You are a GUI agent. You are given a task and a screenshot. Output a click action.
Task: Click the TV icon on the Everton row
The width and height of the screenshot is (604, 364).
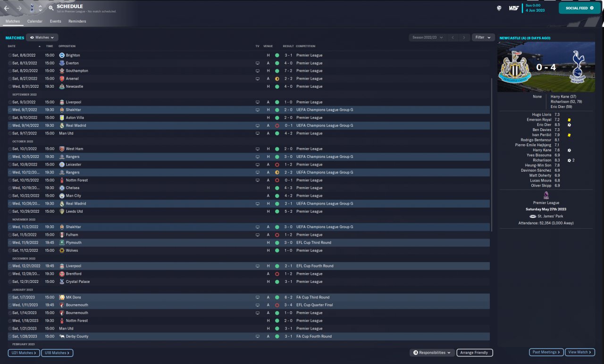pos(257,63)
